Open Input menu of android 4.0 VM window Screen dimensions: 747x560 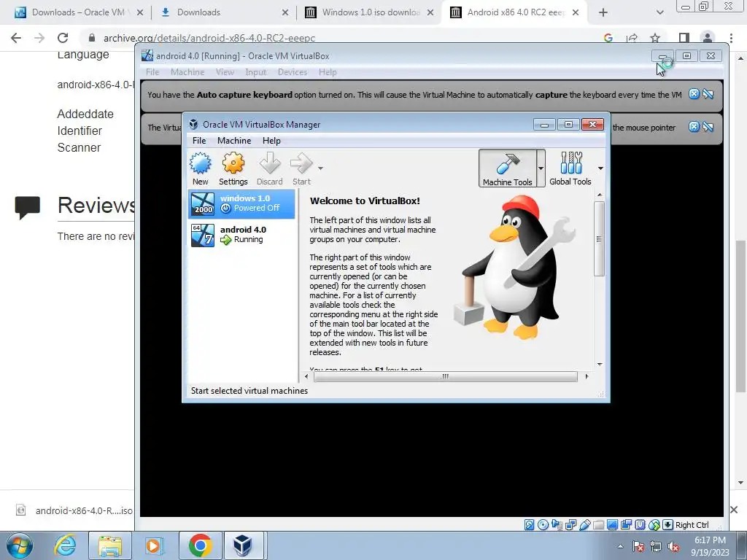(255, 72)
